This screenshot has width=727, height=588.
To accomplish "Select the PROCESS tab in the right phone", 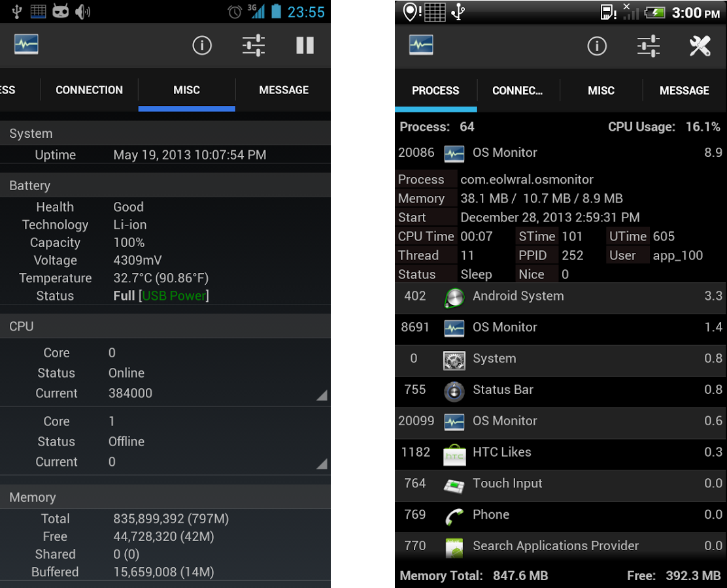I will 436,90.
